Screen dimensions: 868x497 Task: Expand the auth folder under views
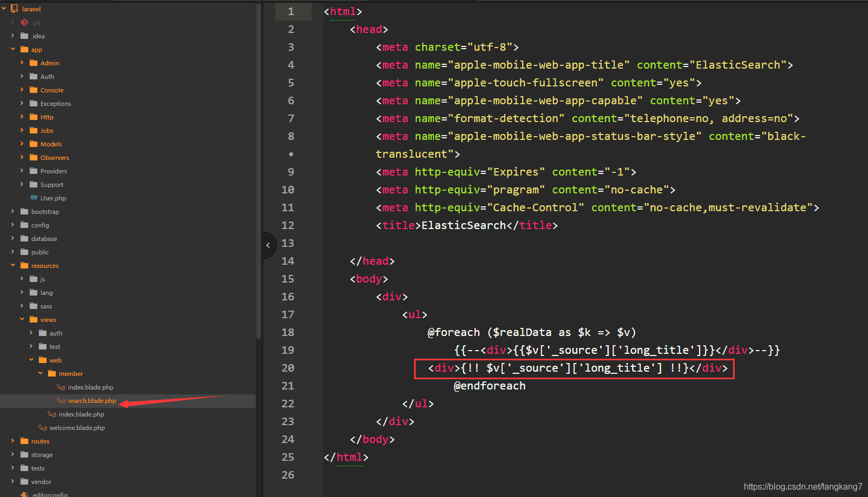click(31, 333)
